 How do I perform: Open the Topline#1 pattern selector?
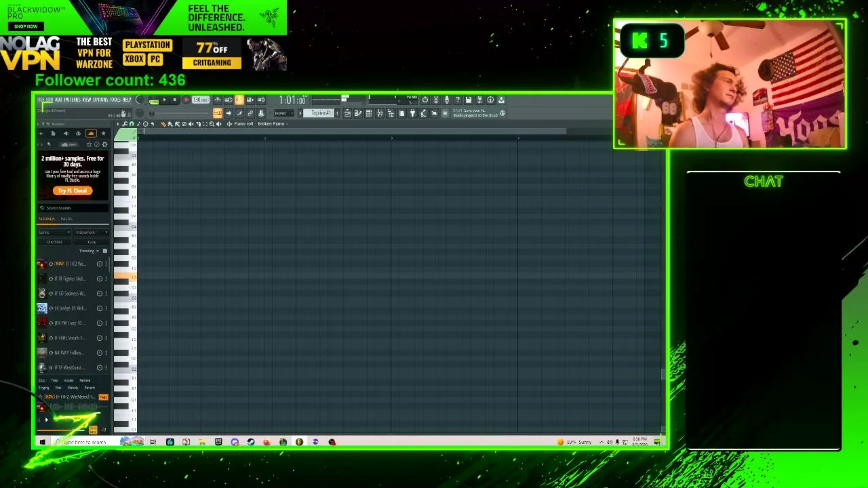[319, 113]
